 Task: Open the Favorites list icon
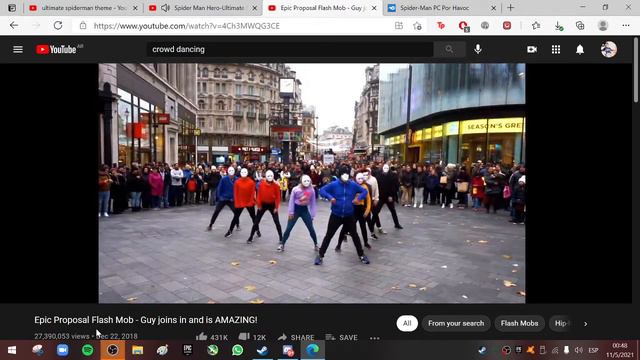536,26
